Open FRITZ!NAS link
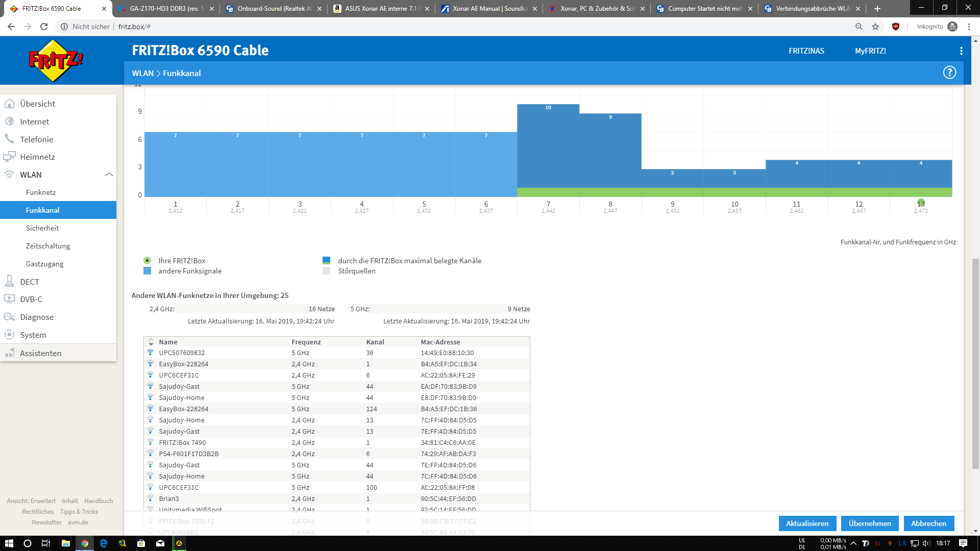The width and height of the screenshot is (980, 551). [x=806, y=51]
